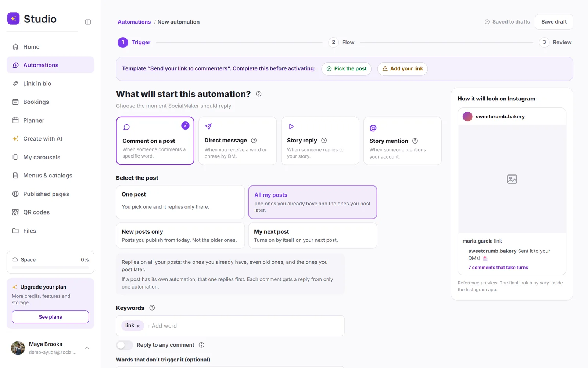Click the Studio logo icon
Screen dimensions: 588x368
coord(14,18)
